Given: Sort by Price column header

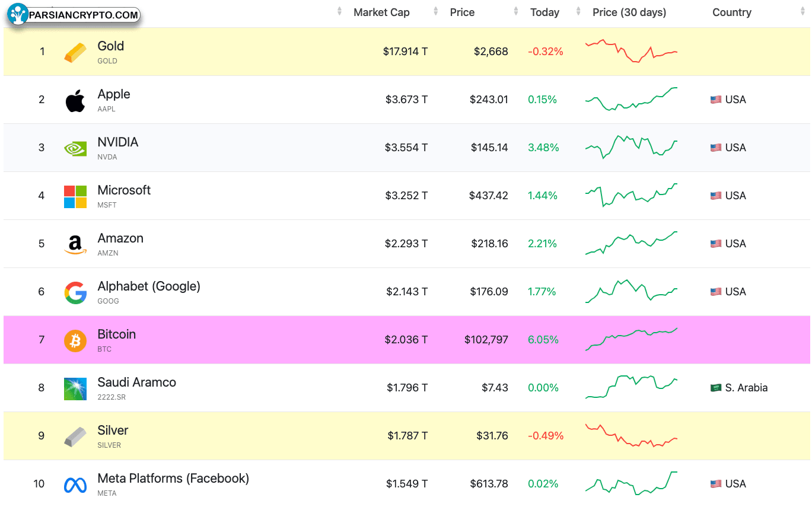Looking at the screenshot, I should pyautogui.click(x=462, y=12).
